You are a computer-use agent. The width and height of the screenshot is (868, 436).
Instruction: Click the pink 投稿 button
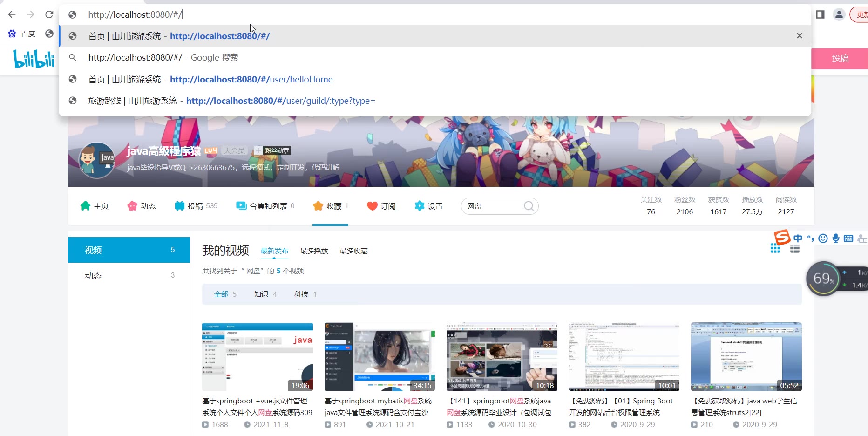[840, 58]
